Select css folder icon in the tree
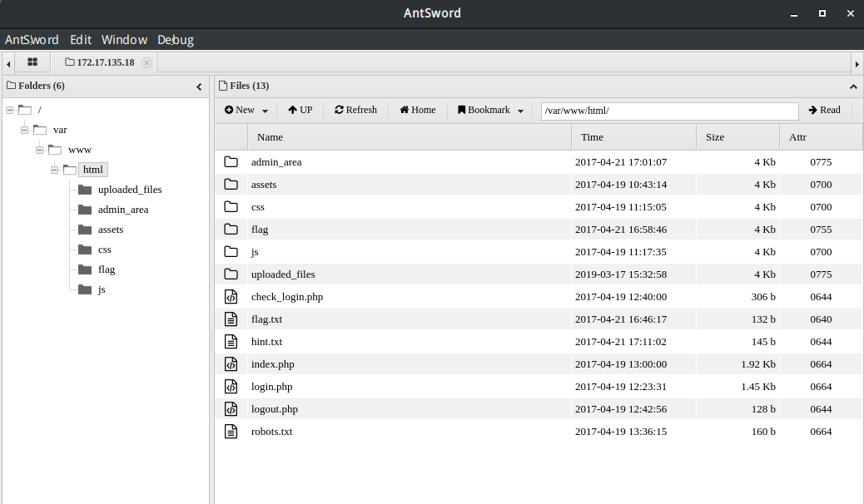864x504 pixels. click(x=85, y=250)
